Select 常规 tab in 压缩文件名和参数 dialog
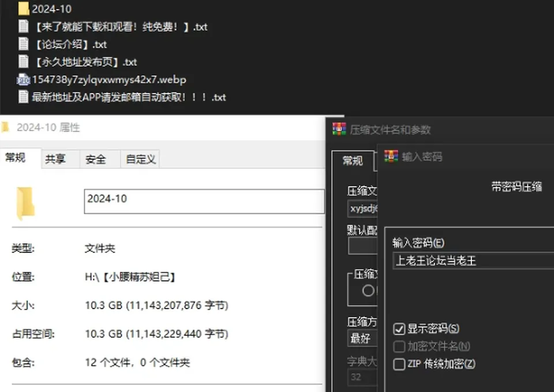The width and height of the screenshot is (554, 392). click(353, 161)
